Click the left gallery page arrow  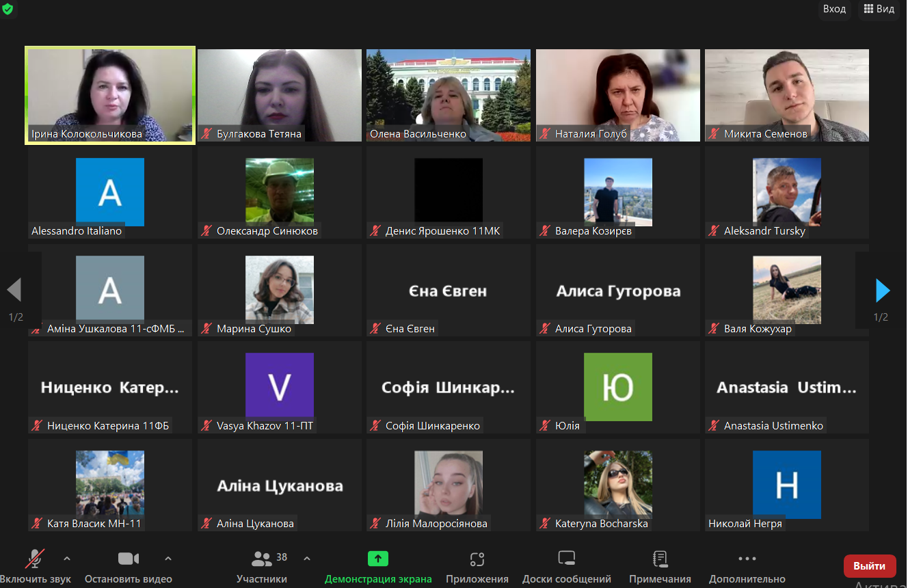pos(14,290)
